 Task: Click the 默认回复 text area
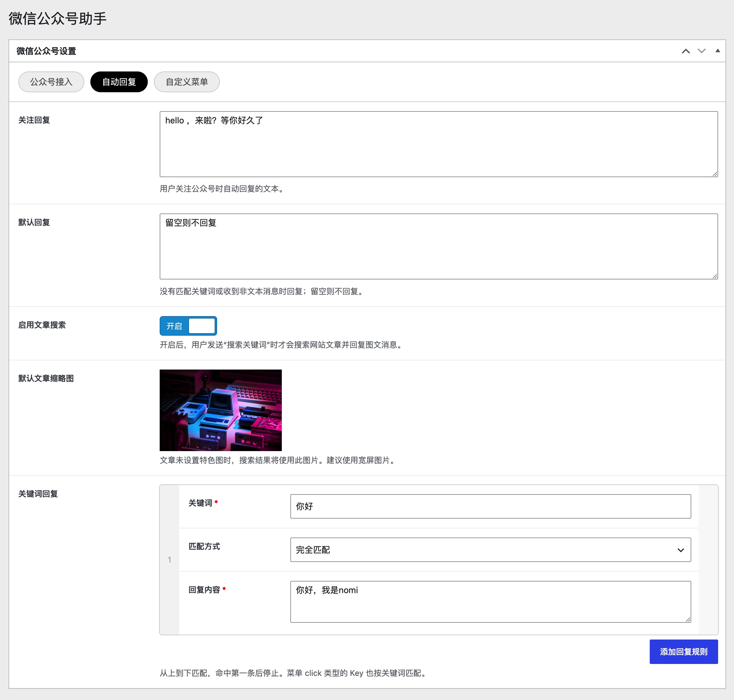[439, 246]
